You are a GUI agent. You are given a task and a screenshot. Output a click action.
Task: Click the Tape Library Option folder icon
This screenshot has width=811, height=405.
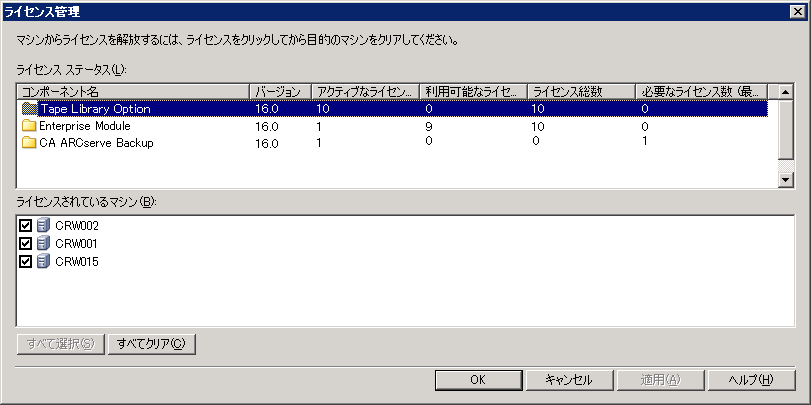pos(30,109)
